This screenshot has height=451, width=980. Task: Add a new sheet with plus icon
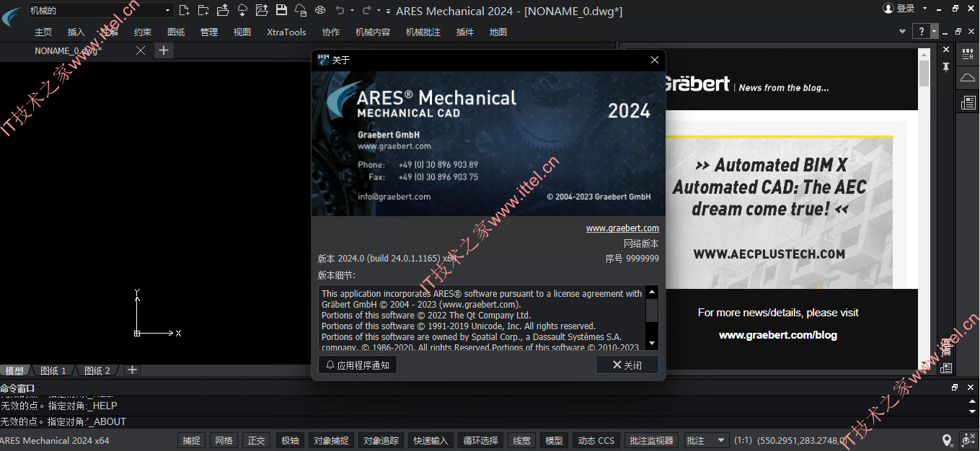[x=132, y=370]
